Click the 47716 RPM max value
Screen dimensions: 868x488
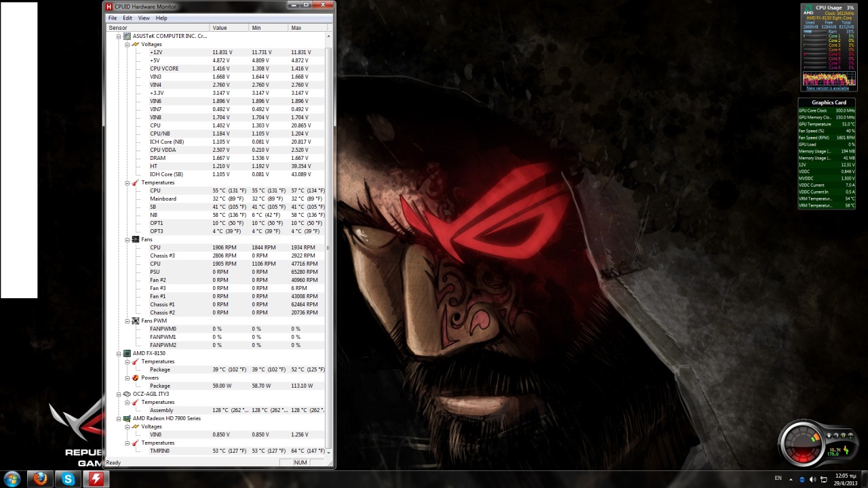point(304,264)
